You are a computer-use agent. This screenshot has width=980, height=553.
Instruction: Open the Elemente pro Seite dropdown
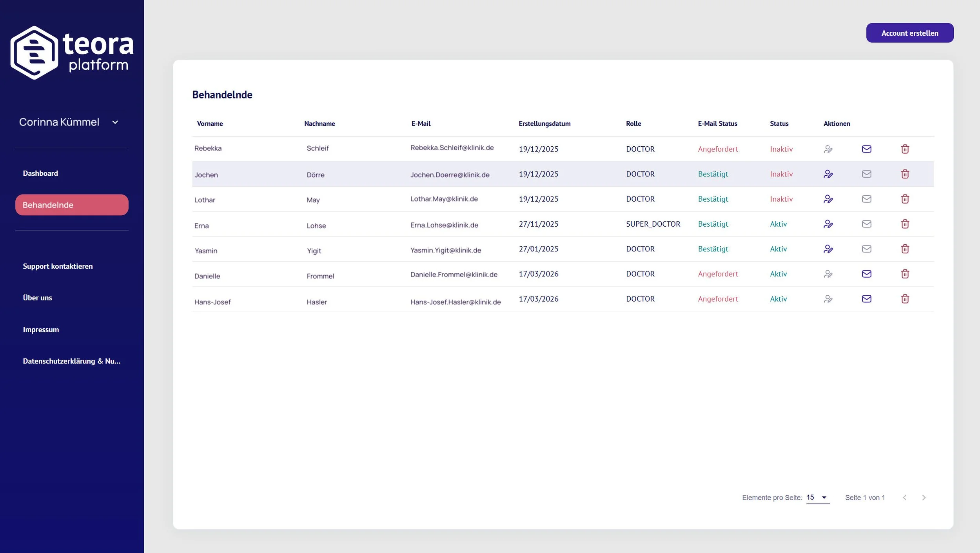coord(818,497)
